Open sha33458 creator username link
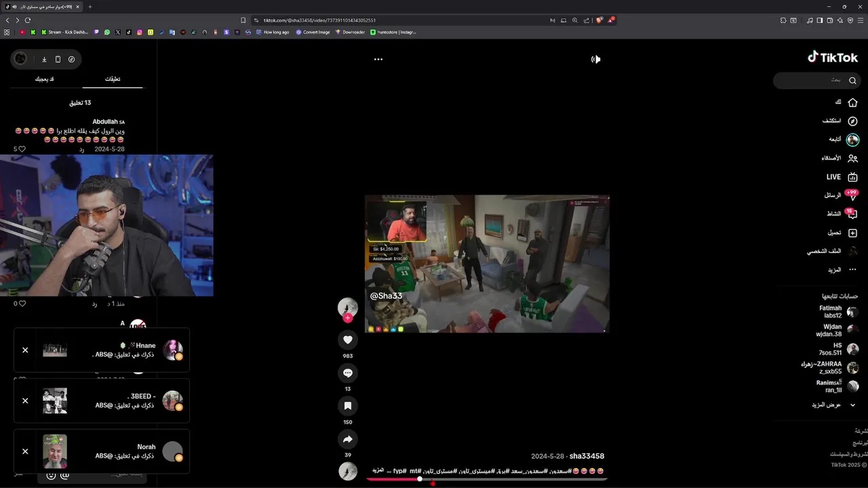 [587, 456]
